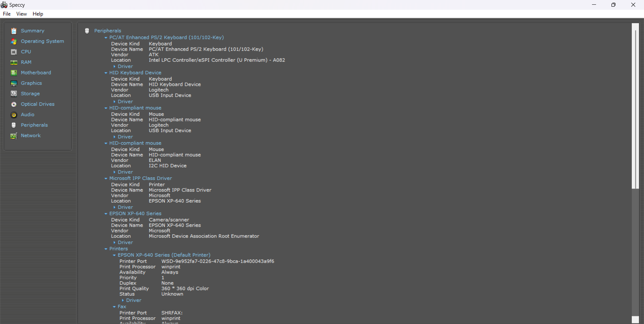Click the Audio speaker icon

point(14,115)
